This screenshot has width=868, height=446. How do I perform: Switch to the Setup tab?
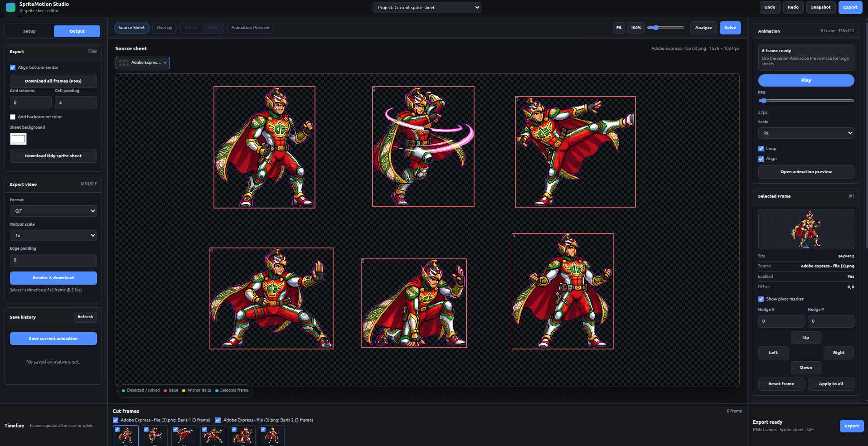point(29,31)
